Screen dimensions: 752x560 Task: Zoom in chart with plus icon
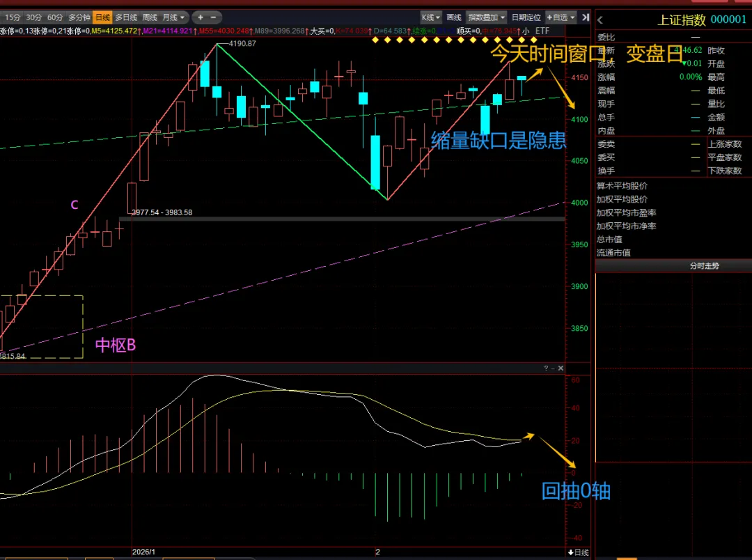point(201,17)
